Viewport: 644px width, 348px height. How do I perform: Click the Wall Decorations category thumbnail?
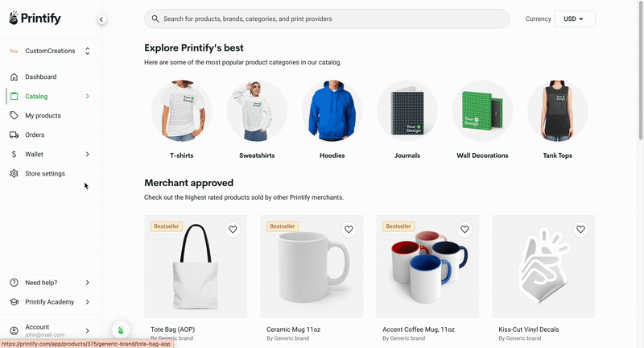pos(482,110)
